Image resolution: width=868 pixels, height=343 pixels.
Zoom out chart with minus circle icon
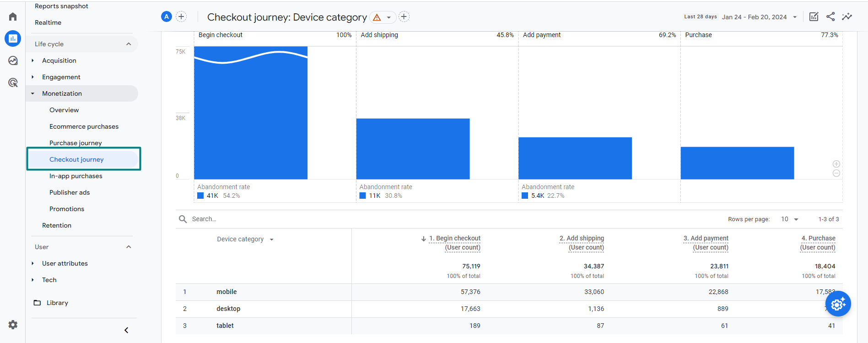click(836, 173)
